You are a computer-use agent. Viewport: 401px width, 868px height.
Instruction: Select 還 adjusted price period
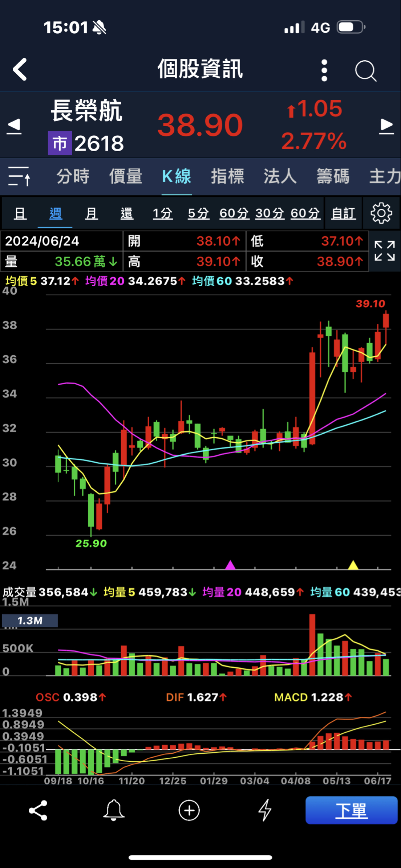click(127, 213)
